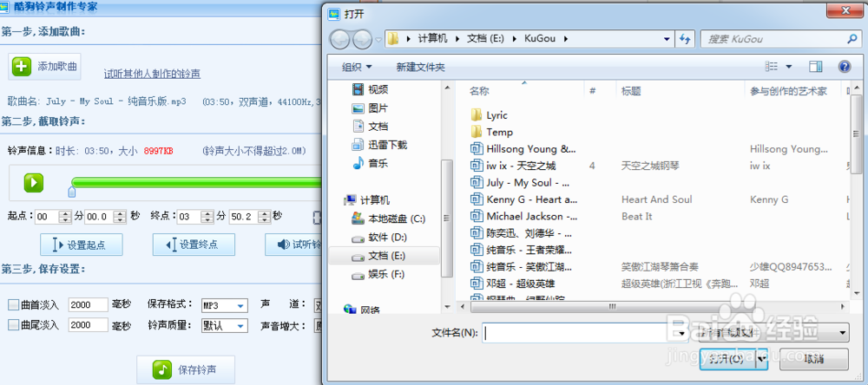Click the end minutes spinner arrows

pos(207,217)
